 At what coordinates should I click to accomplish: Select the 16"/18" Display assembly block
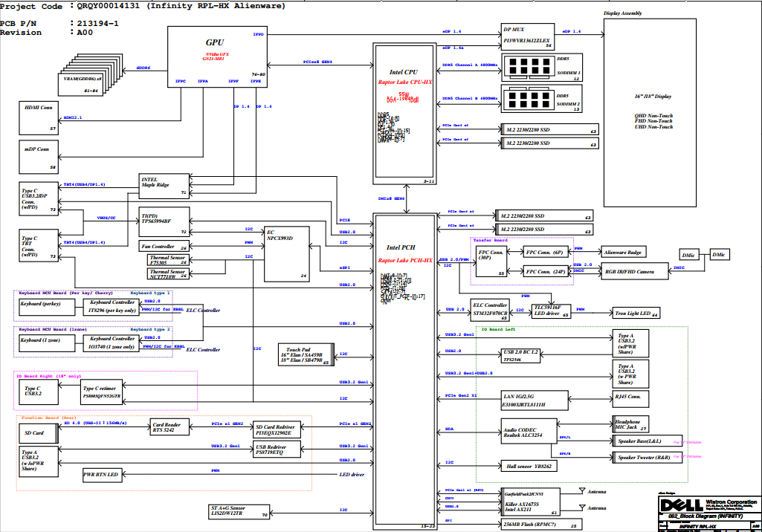653,111
